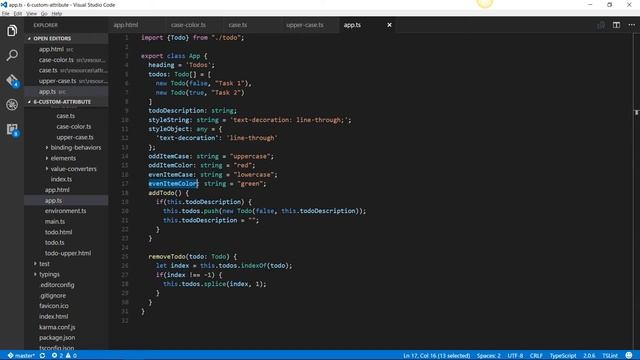Screen dimensions: 640x360
Task: Click the errors count icon in status bar
Action: point(57,356)
